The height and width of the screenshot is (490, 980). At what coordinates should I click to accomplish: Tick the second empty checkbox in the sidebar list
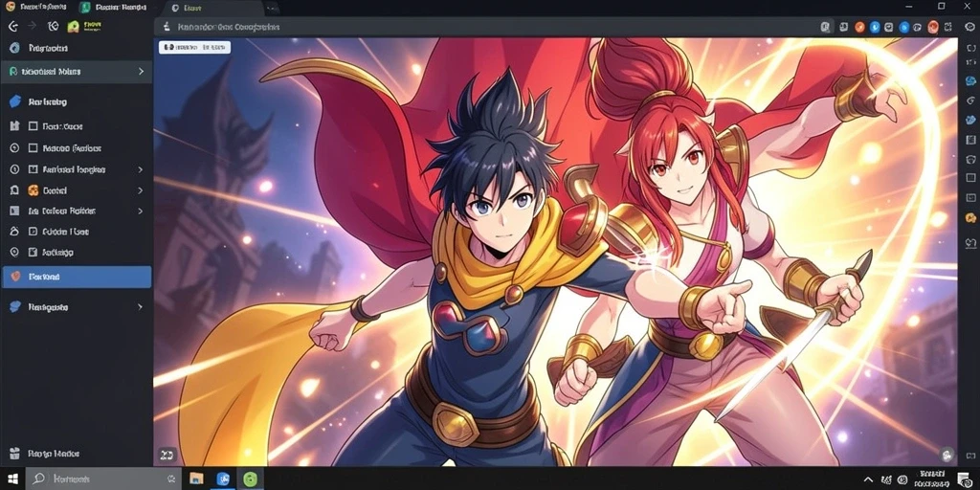[x=33, y=148]
